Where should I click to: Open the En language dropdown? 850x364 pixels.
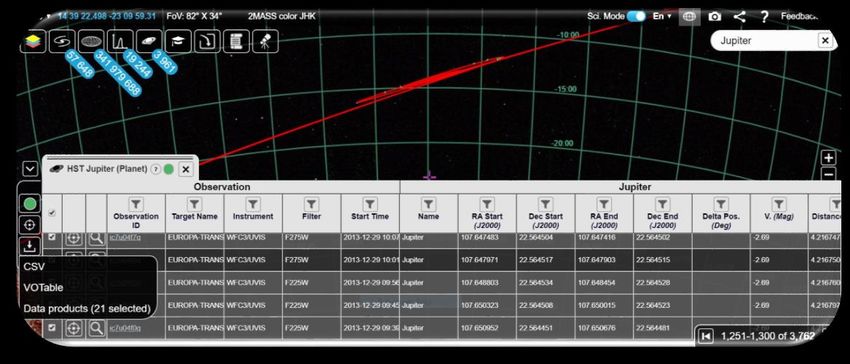coord(661,16)
